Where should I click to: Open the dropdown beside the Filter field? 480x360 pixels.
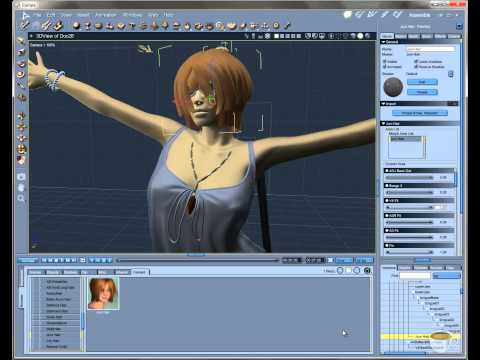(x=446, y=276)
